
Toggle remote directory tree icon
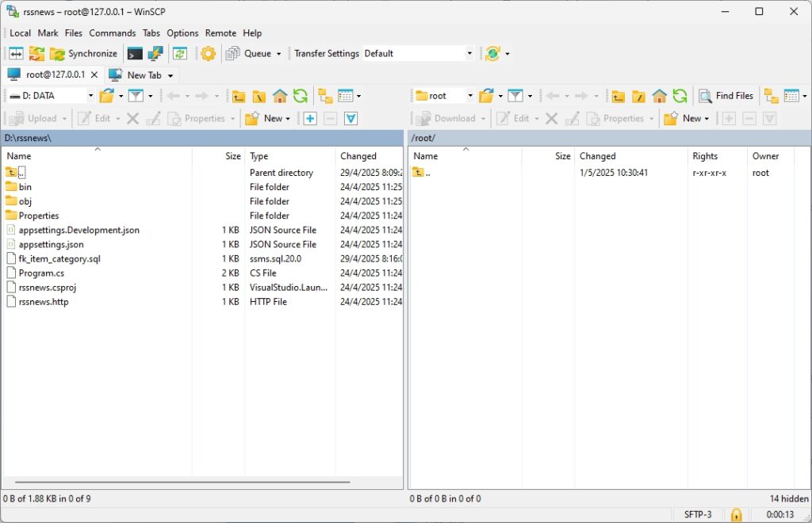click(x=772, y=96)
